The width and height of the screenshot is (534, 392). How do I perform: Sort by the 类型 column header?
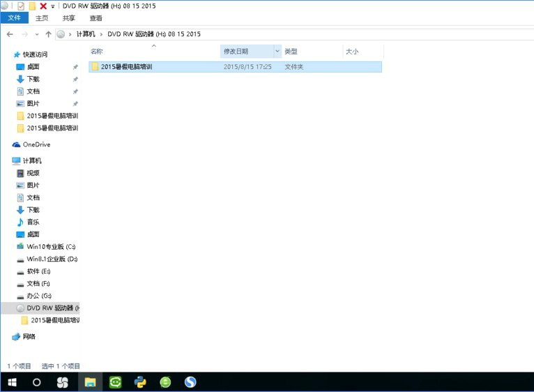[x=291, y=52]
